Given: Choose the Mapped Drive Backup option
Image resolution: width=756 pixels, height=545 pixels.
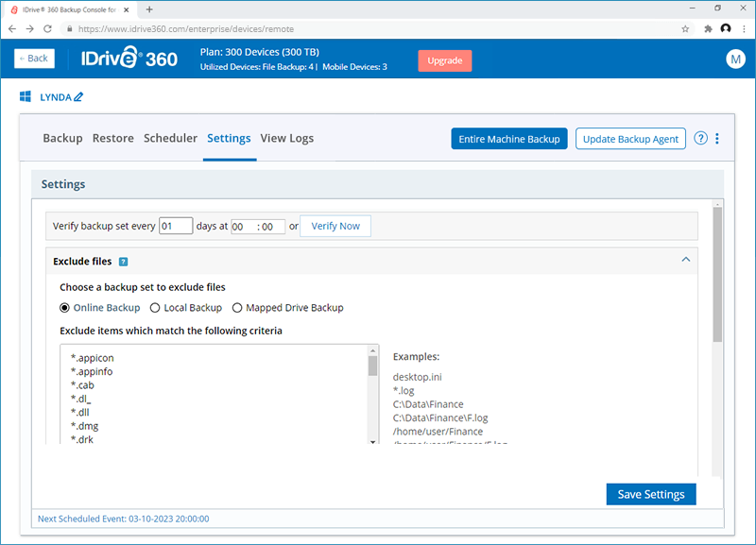Looking at the screenshot, I should [x=236, y=308].
